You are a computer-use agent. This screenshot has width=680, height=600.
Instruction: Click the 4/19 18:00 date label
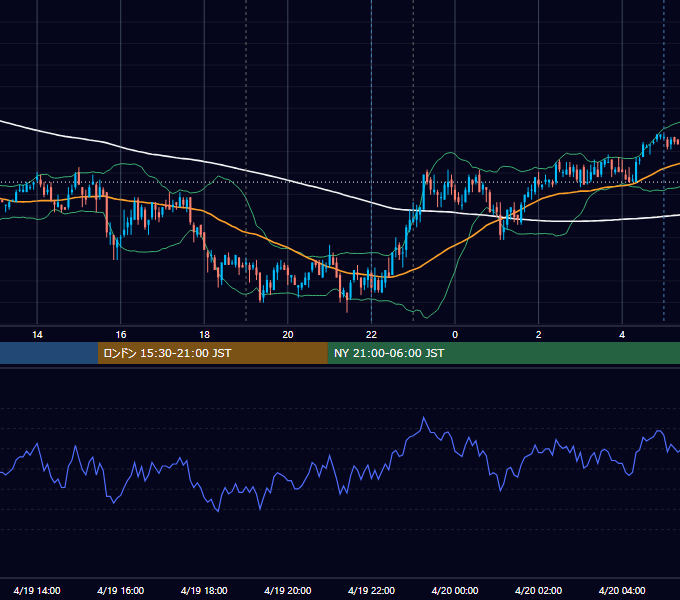pyautogui.click(x=204, y=590)
